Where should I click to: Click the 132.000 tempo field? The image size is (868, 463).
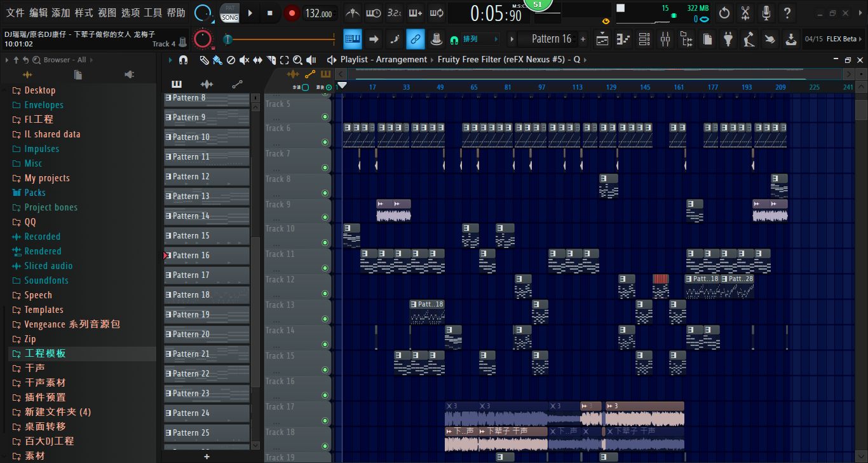pos(318,13)
